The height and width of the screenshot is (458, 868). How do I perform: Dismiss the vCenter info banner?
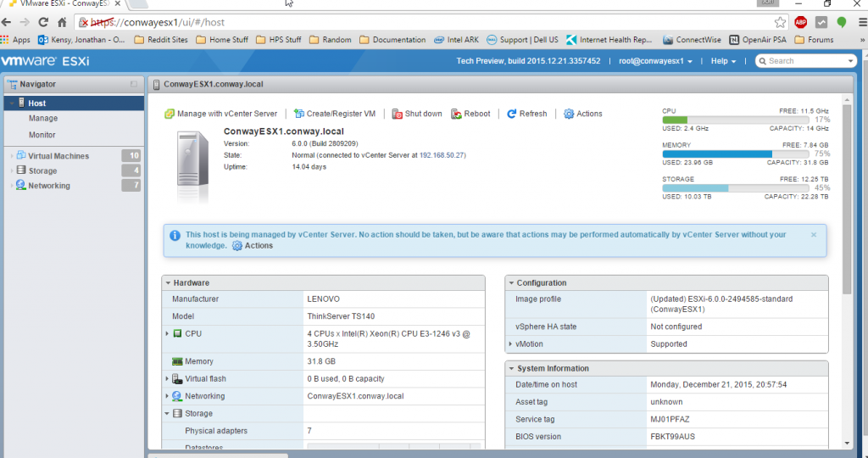[814, 235]
